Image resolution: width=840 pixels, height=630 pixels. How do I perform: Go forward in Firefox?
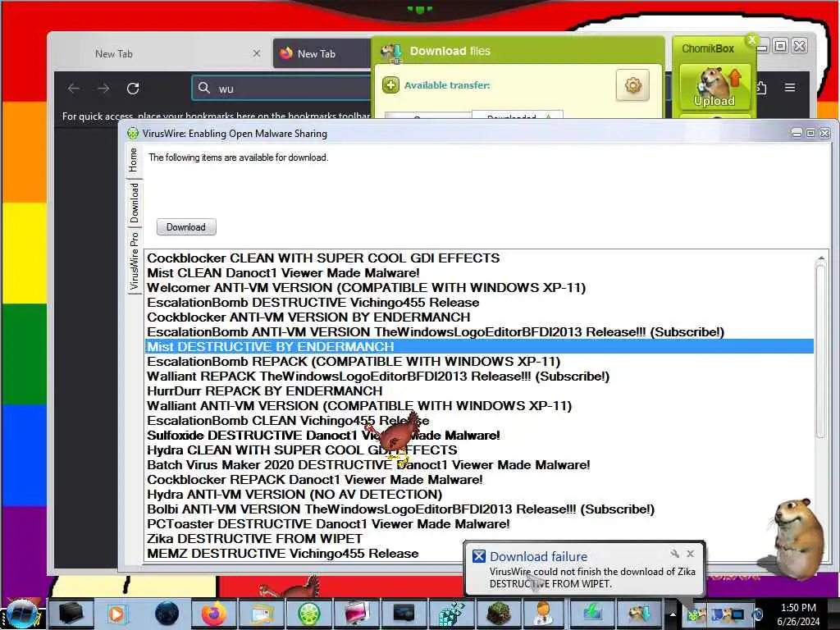point(103,89)
